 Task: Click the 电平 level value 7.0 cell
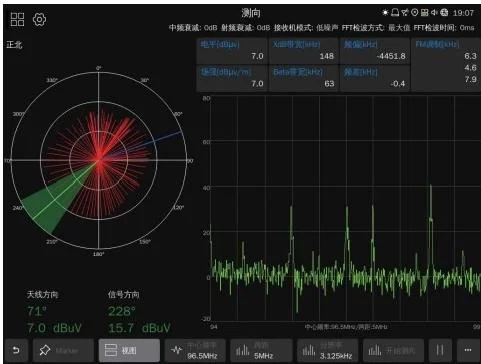pyautogui.click(x=232, y=51)
